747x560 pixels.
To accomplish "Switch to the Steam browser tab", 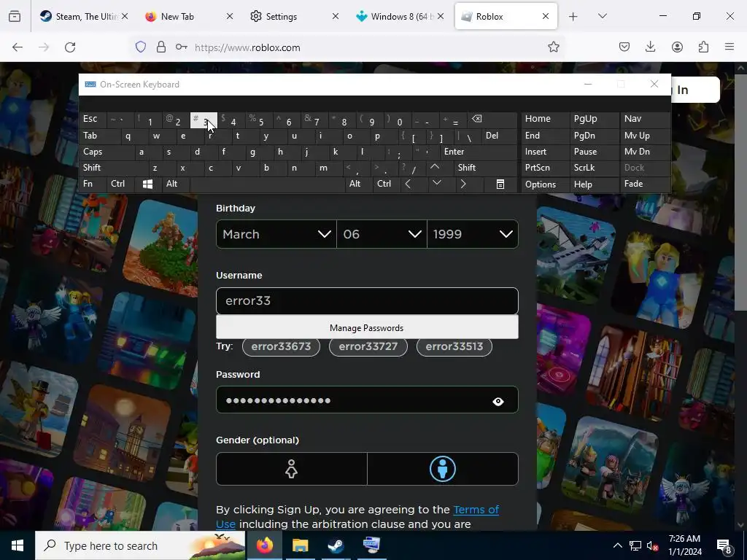I will coord(83,17).
